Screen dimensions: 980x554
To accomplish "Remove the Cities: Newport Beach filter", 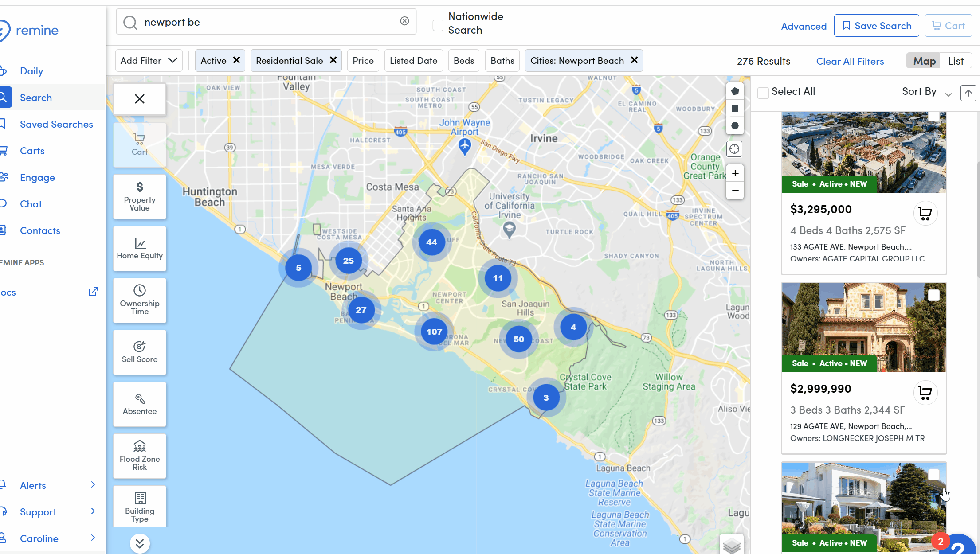I will point(634,60).
